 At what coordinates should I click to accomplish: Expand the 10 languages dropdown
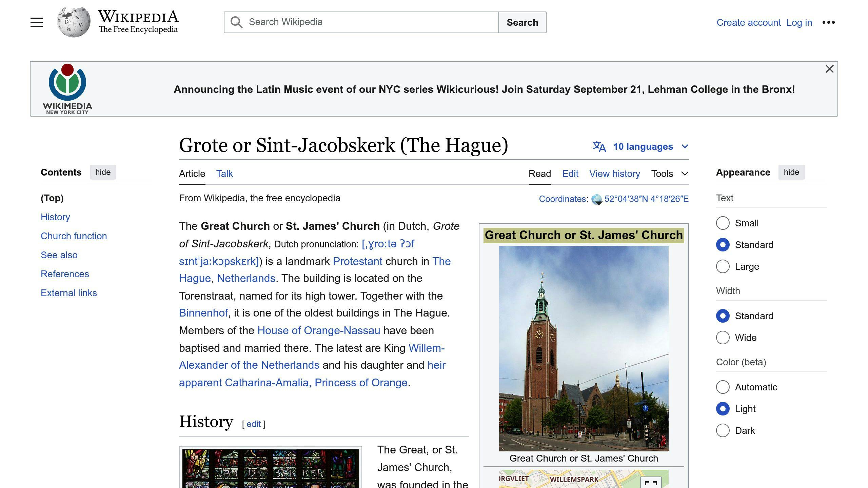point(641,146)
